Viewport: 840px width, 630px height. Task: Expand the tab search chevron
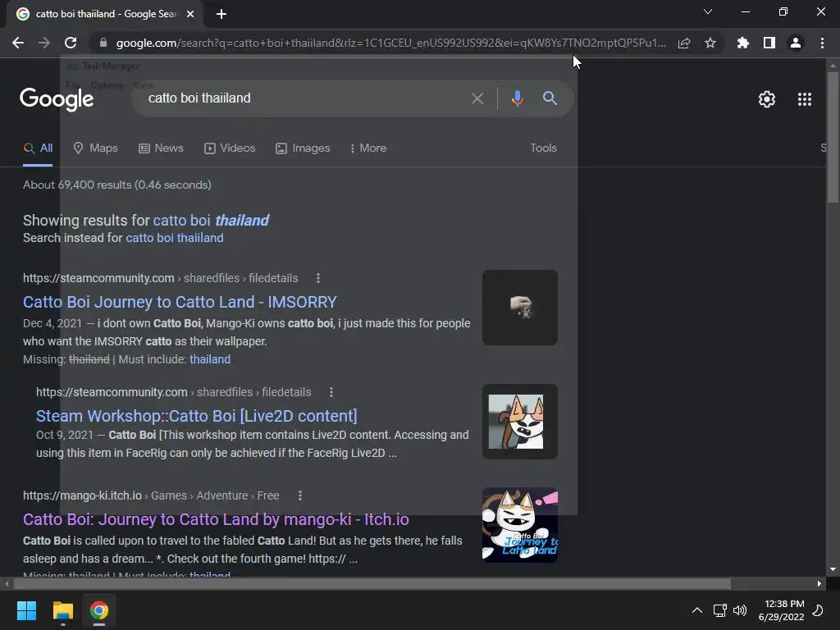pyautogui.click(x=708, y=11)
